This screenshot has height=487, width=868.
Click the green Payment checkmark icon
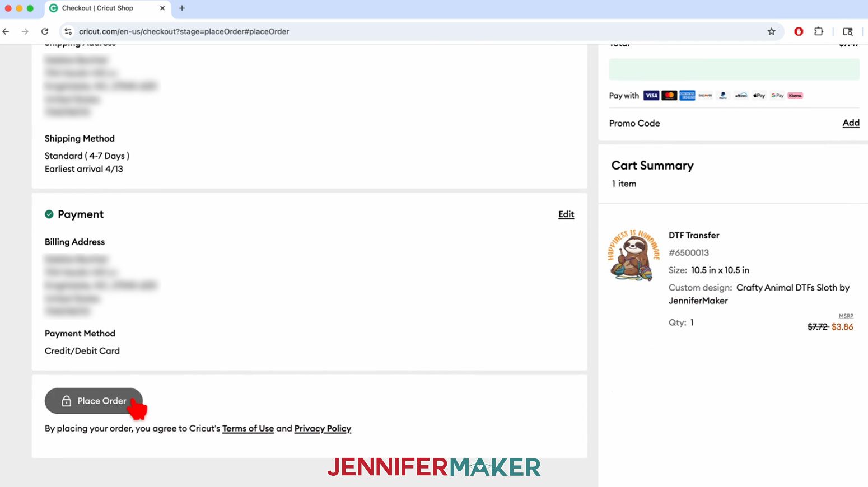click(x=49, y=214)
